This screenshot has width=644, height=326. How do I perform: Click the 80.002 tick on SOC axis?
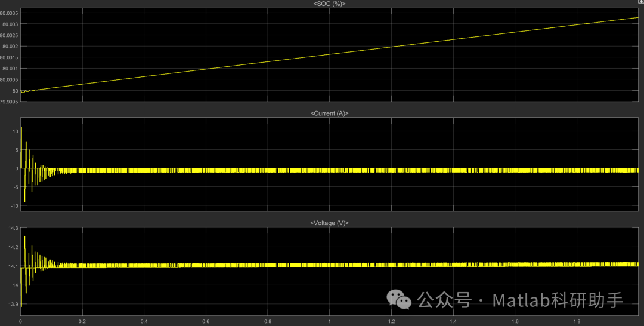click(10, 47)
